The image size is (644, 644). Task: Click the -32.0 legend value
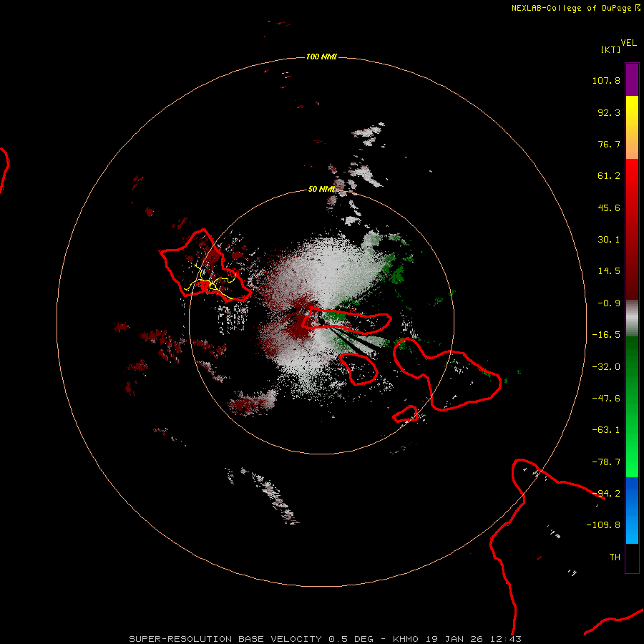[606, 367]
